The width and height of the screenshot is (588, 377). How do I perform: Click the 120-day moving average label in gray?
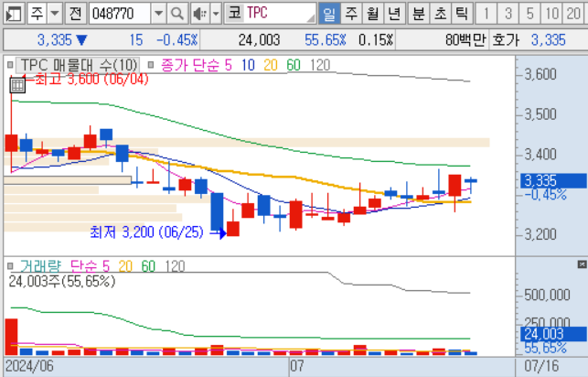pos(320,65)
